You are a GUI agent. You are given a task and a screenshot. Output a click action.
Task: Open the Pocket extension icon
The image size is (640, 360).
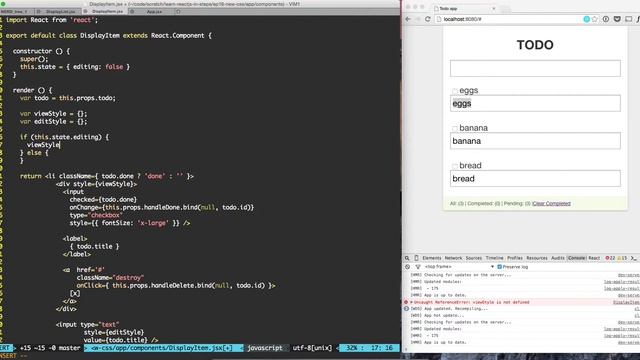[x=617, y=19]
